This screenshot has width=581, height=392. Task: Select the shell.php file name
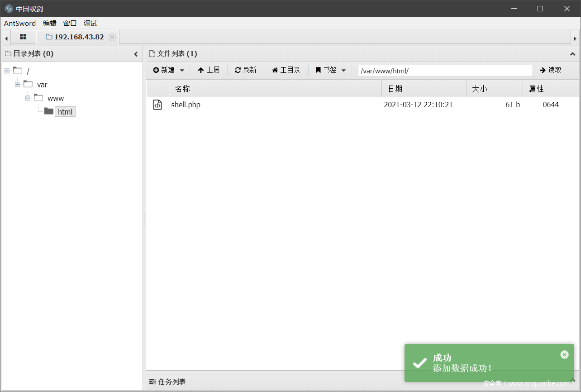(x=186, y=105)
